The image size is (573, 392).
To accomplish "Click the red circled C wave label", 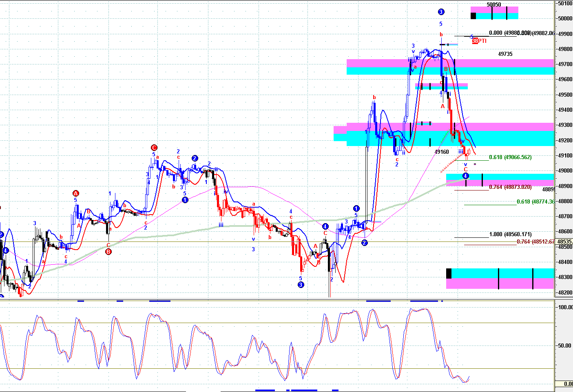I will coord(154,148).
